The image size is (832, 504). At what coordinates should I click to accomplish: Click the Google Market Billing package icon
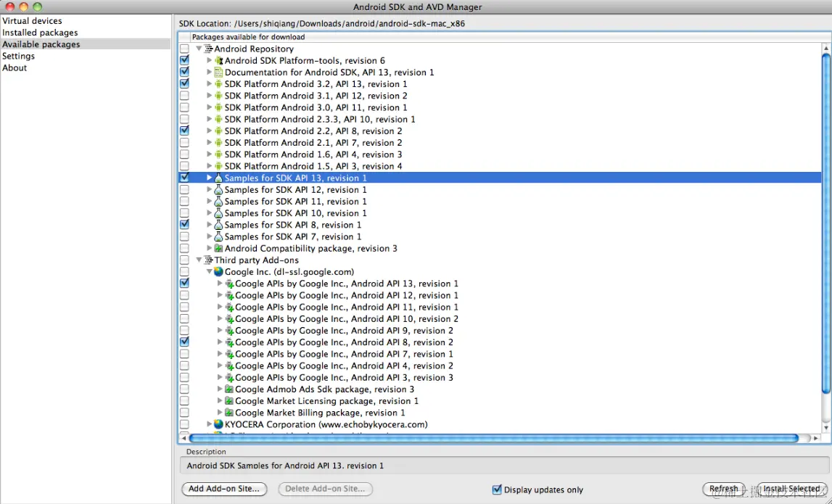click(x=229, y=413)
